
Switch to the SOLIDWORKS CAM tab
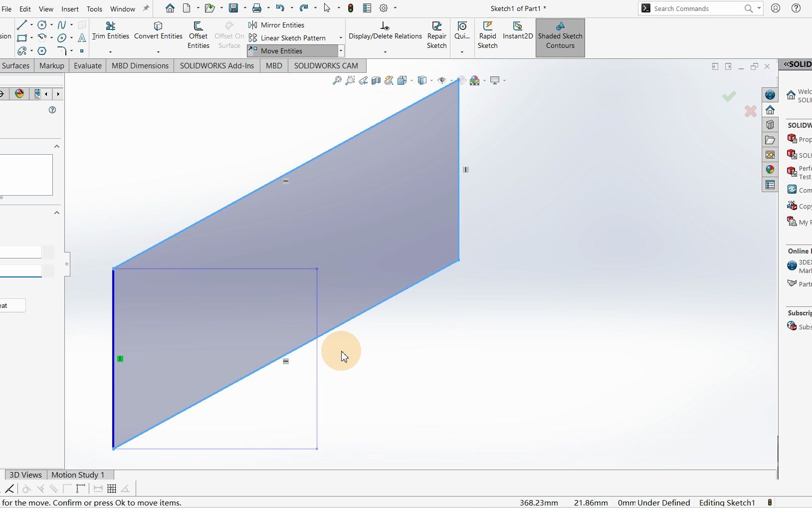(x=326, y=65)
